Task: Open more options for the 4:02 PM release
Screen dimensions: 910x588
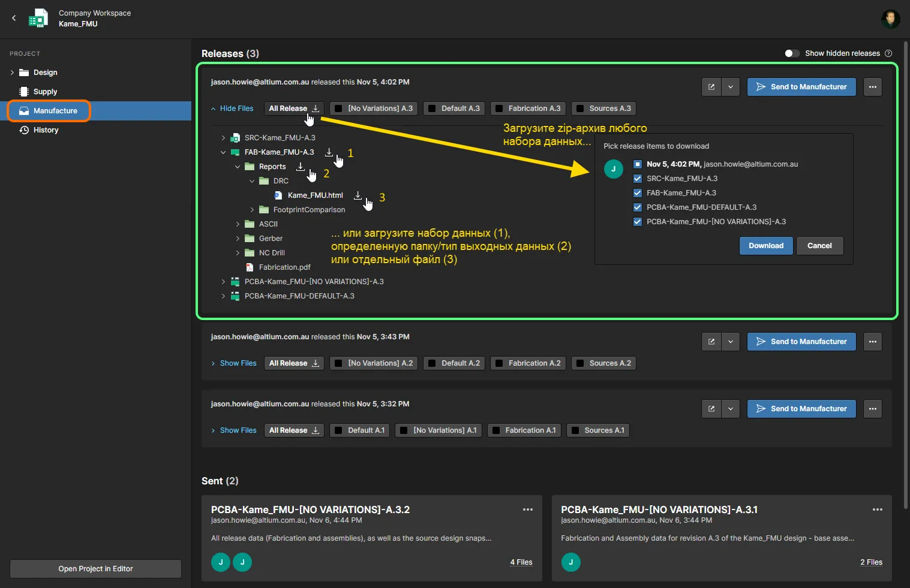Action: (872, 87)
